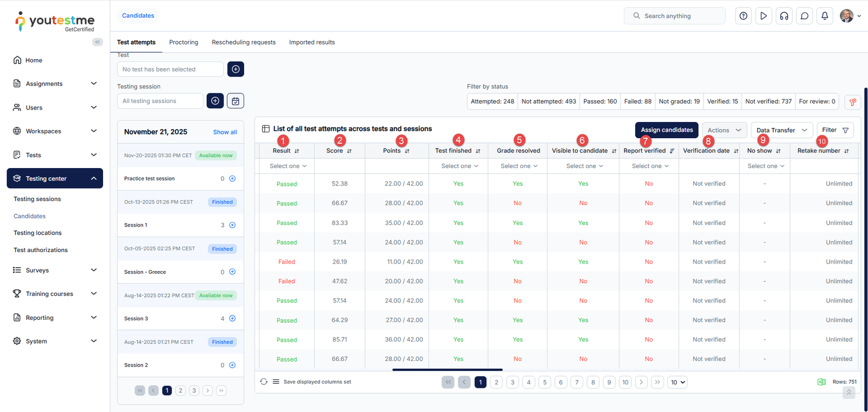This screenshot has height=412, width=868.
Task: Open the Actions dropdown
Action: [x=724, y=130]
